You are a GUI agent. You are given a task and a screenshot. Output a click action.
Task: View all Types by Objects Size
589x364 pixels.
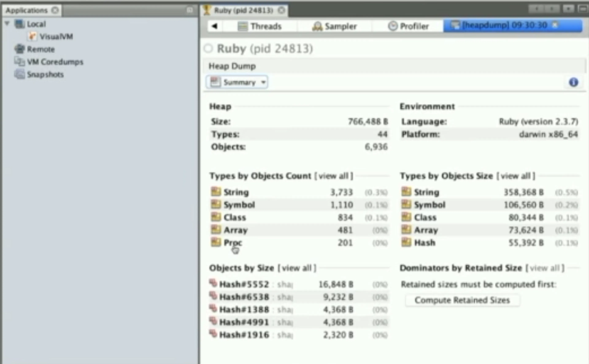516,176
